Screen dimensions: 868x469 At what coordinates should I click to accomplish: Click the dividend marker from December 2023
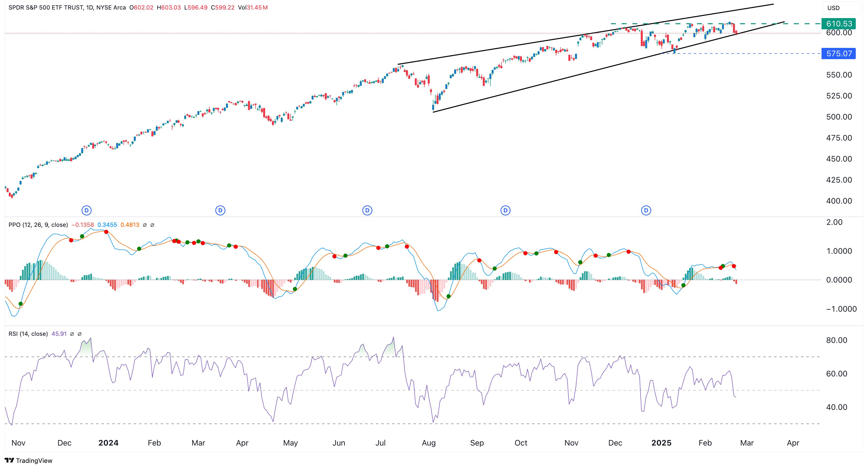pos(87,210)
